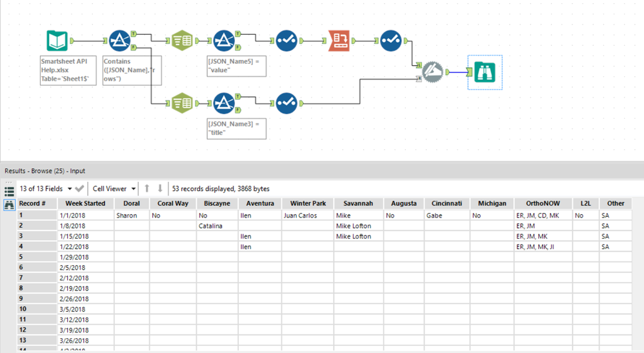Select Mike Lofton cell in 1/8/2018 row
Image resolution: width=644 pixels, height=353 pixels.
[359, 226]
